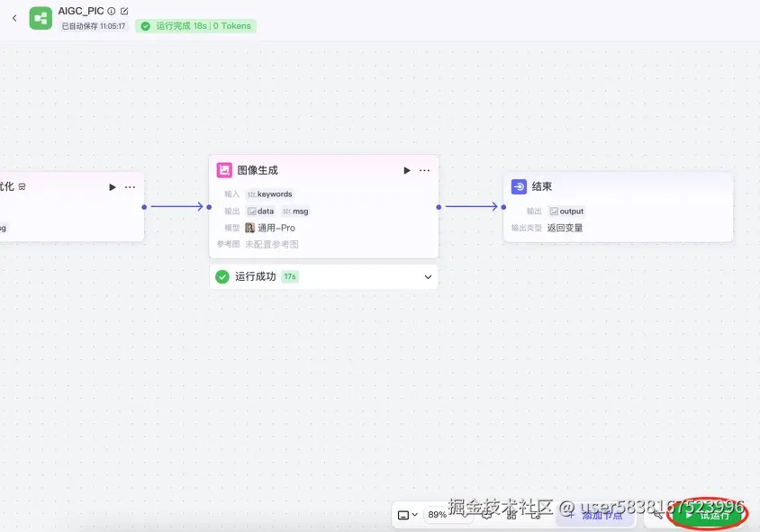Open more options on the 图像生成 node
The width and height of the screenshot is (760, 532).
tap(424, 169)
